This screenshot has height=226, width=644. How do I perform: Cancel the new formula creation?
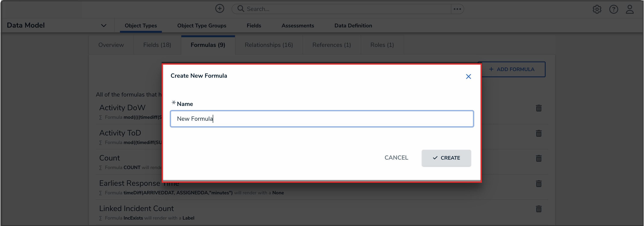point(396,158)
